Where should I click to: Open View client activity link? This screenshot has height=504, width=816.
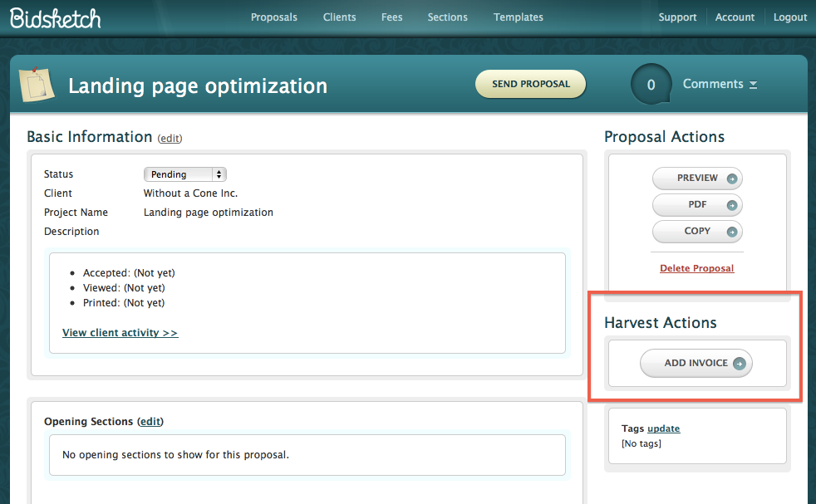pos(120,333)
